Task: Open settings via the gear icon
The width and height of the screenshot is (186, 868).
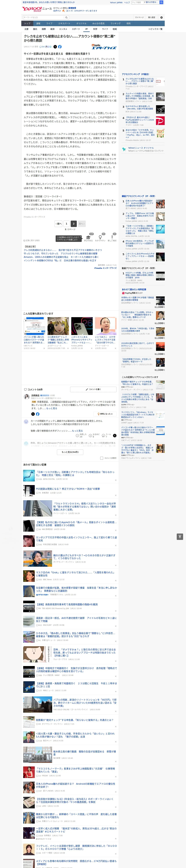Action: click(x=161, y=17)
